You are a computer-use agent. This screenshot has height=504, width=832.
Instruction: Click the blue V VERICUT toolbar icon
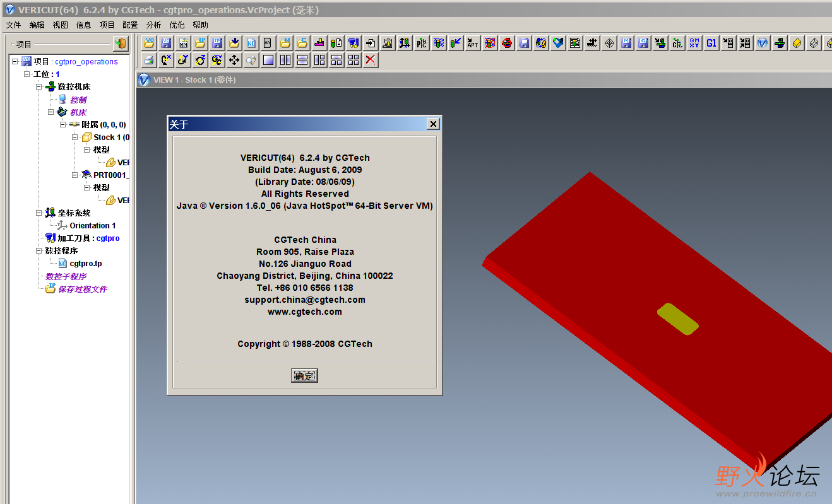763,43
